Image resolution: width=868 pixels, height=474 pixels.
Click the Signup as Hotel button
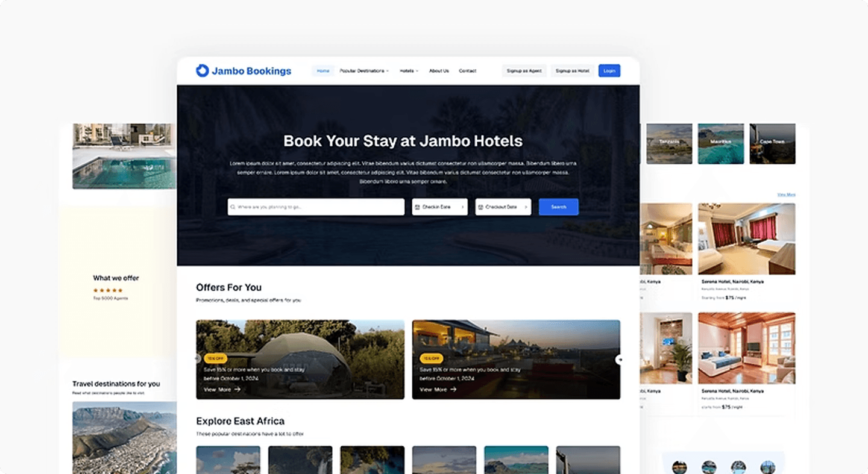573,71
